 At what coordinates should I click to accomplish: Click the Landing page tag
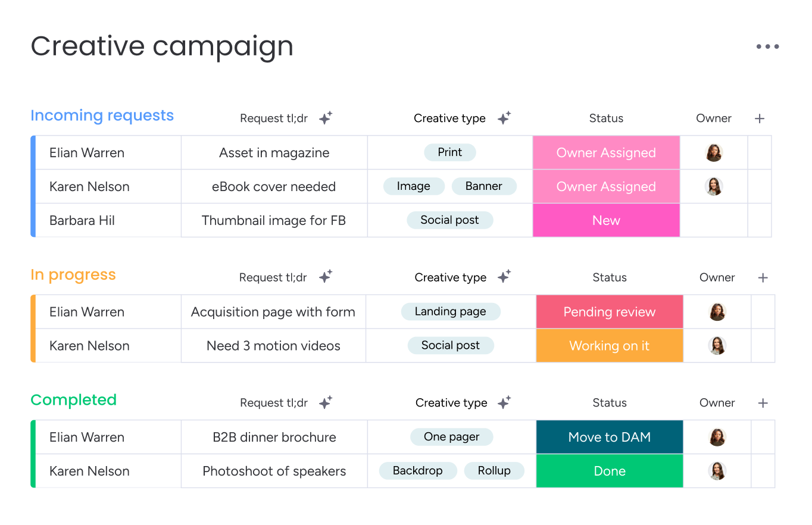click(451, 311)
